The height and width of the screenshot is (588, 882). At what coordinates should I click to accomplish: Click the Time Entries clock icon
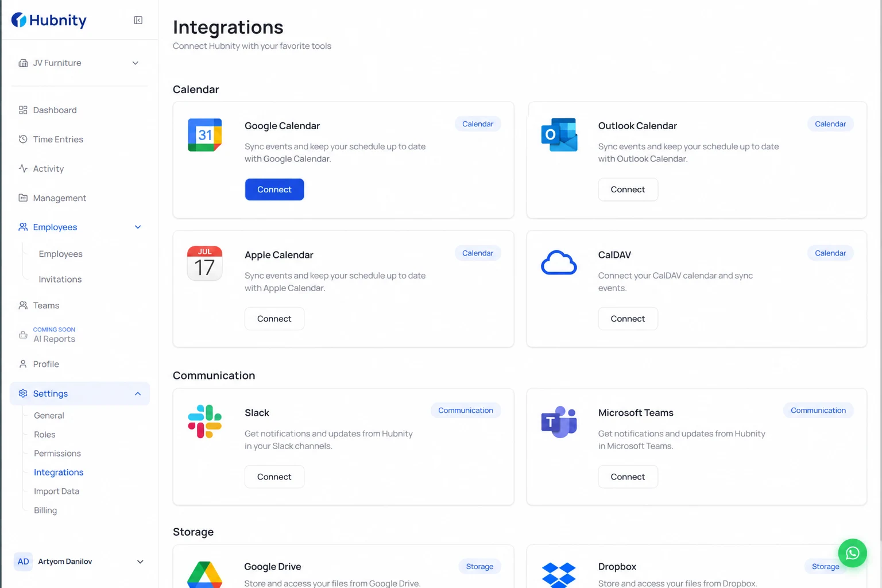pyautogui.click(x=23, y=140)
